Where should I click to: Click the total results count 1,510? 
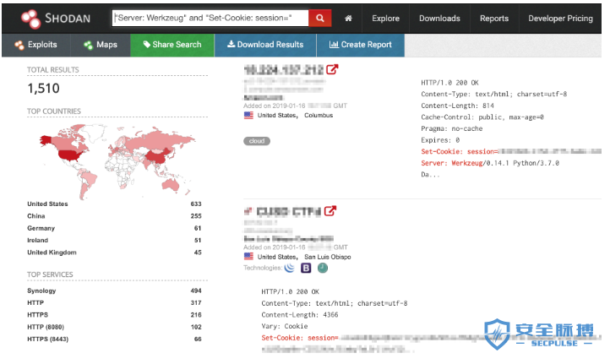click(44, 89)
